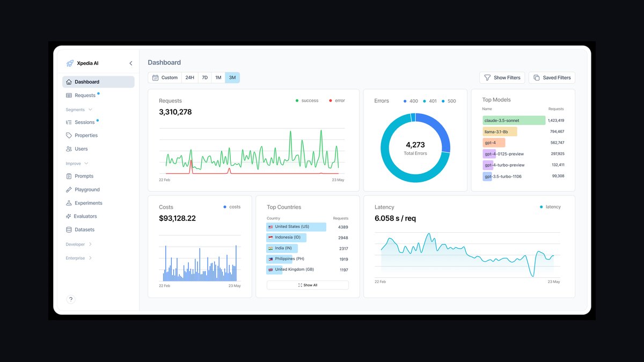Open Properties via the tag icon
The image size is (644, 362).
tap(69, 136)
